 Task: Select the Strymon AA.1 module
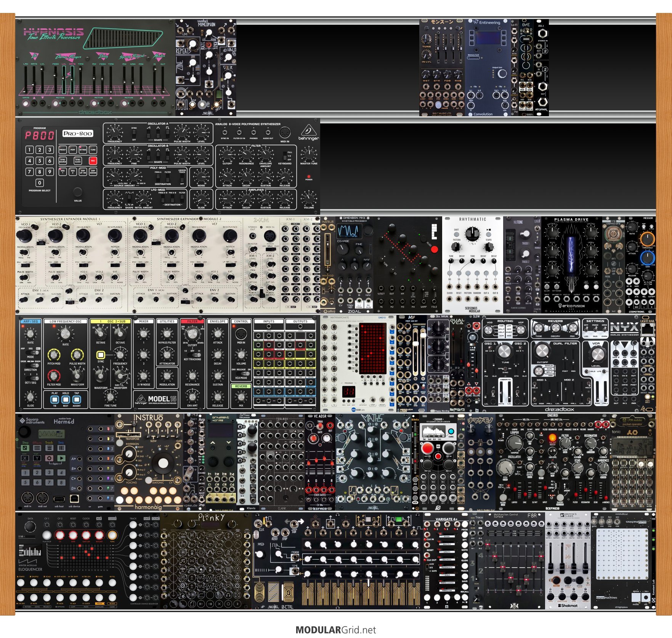point(541,68)
